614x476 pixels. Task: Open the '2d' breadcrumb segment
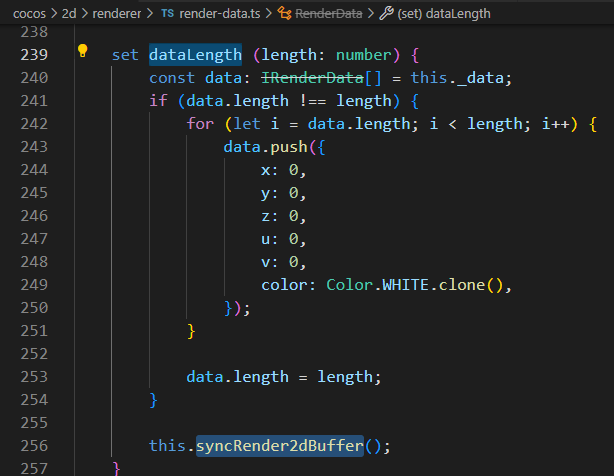tap(69, 14)
